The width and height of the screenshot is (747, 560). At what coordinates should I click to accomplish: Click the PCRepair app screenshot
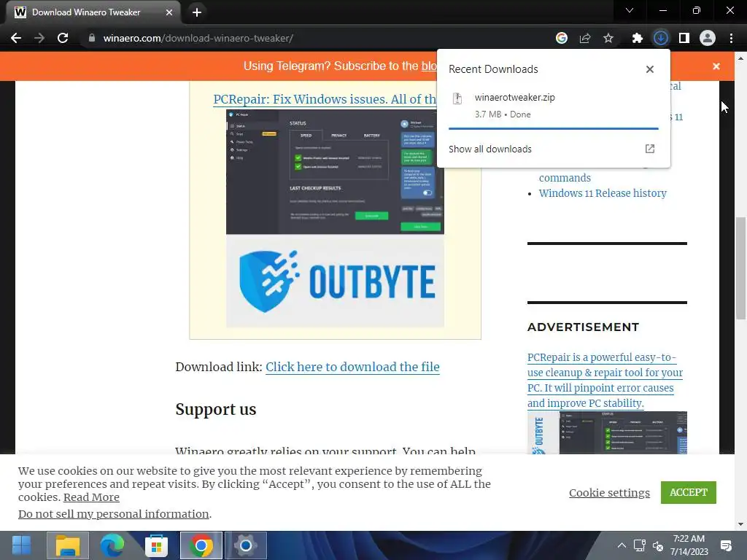335,172
